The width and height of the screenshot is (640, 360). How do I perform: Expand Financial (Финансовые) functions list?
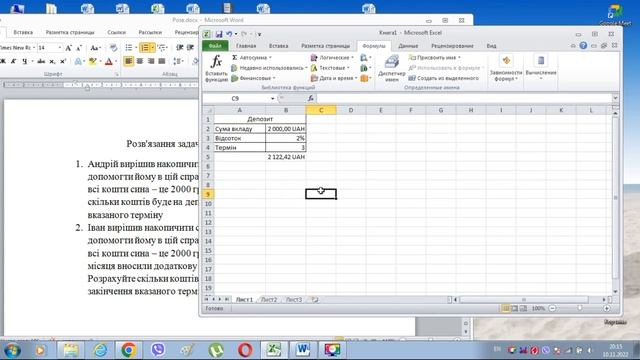pyautogui.click(x=253, y=78)
